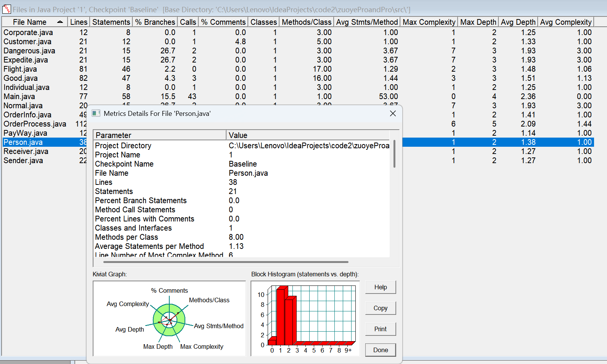Click the SourceMonitor icon in the title bar
The height and width of the screenshot is (364, 607).
pos(6,8)
